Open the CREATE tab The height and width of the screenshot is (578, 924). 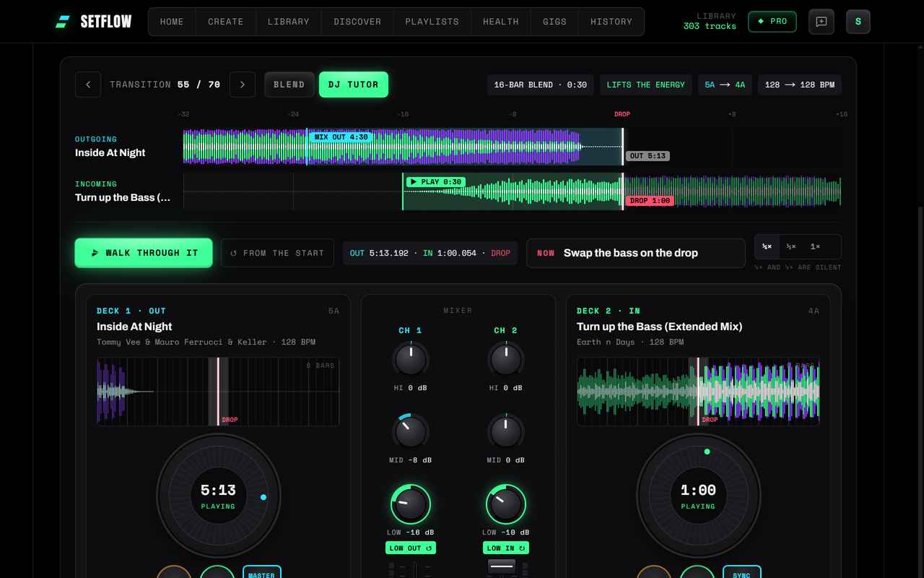tap(226, 22)
